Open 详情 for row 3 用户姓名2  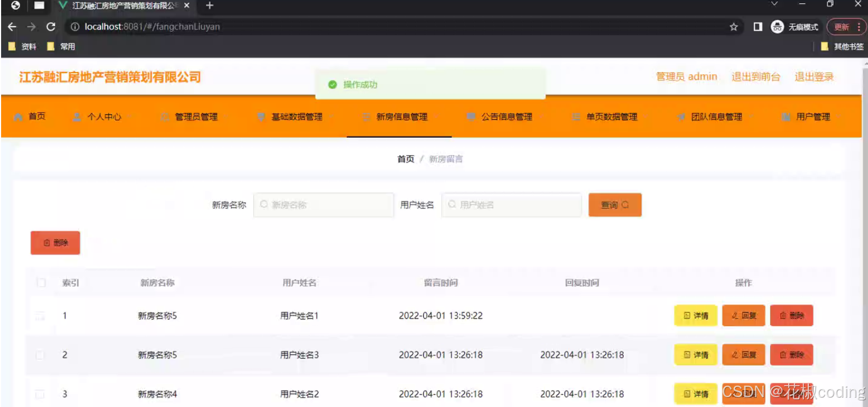point(696,394)
